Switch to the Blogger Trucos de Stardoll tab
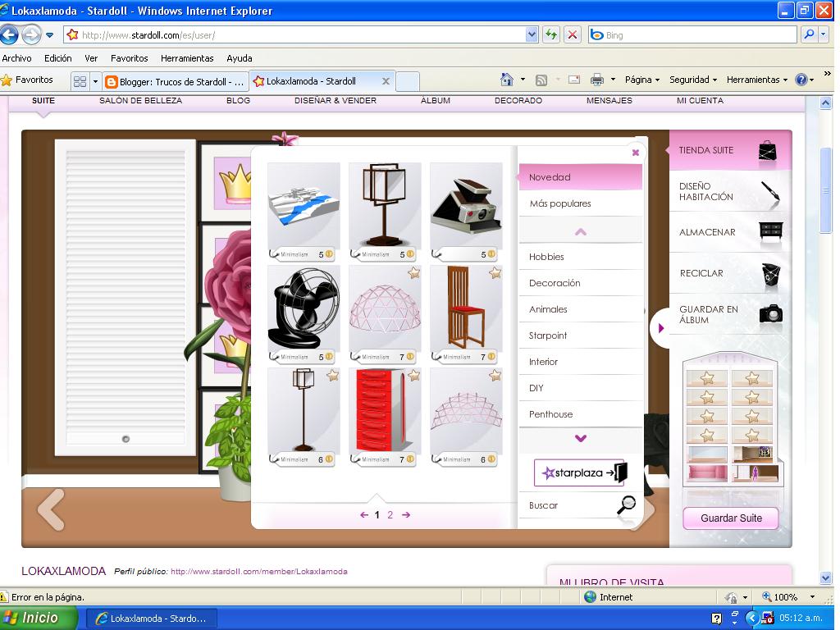The image size is (840, 630). 176,81
